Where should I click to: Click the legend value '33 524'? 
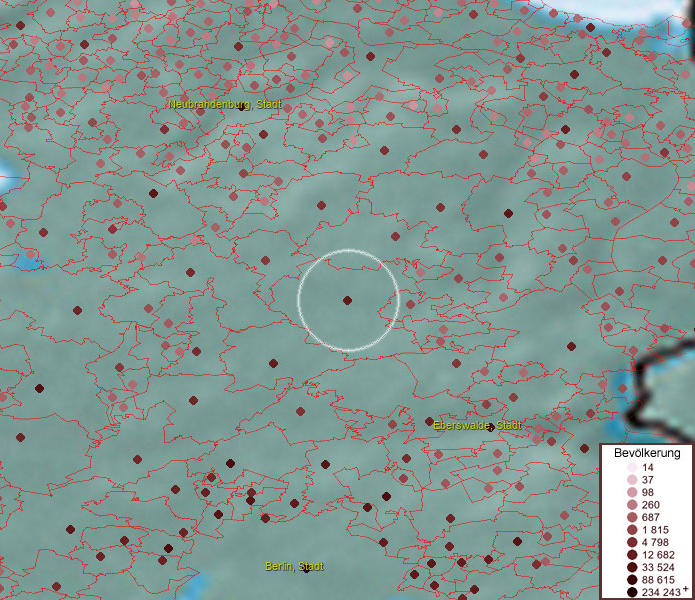[658, 567]
